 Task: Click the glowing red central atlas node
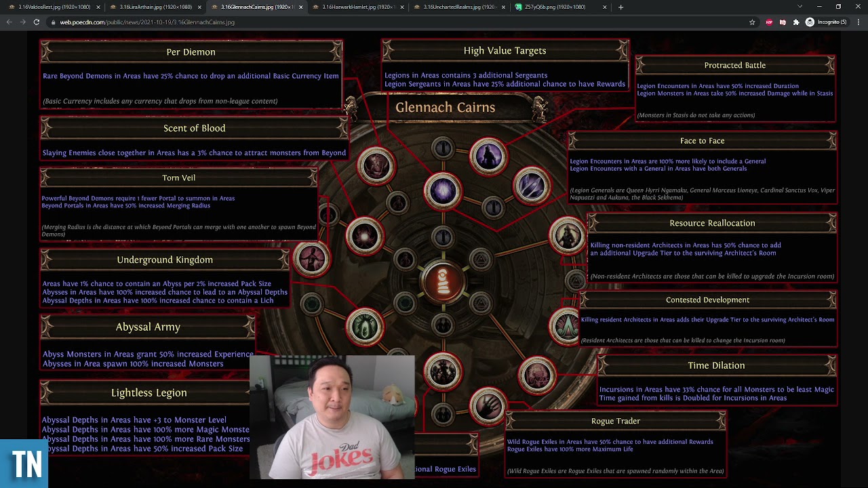pos(442,281)
